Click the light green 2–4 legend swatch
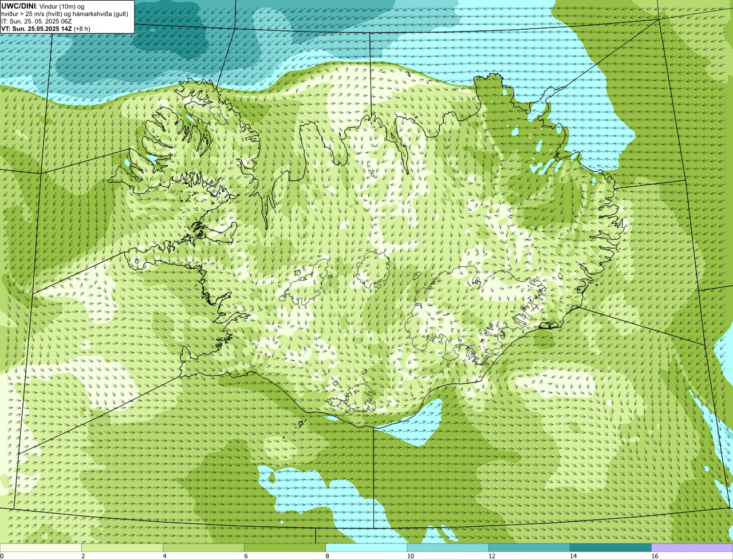733x560 pixels. click(122, 547)
